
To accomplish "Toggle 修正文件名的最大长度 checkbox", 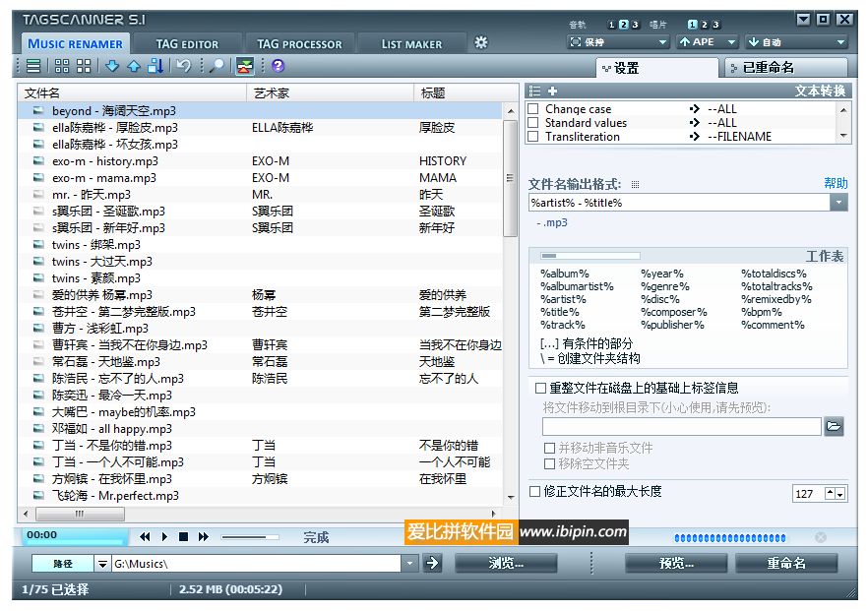I will click(534, 491).
